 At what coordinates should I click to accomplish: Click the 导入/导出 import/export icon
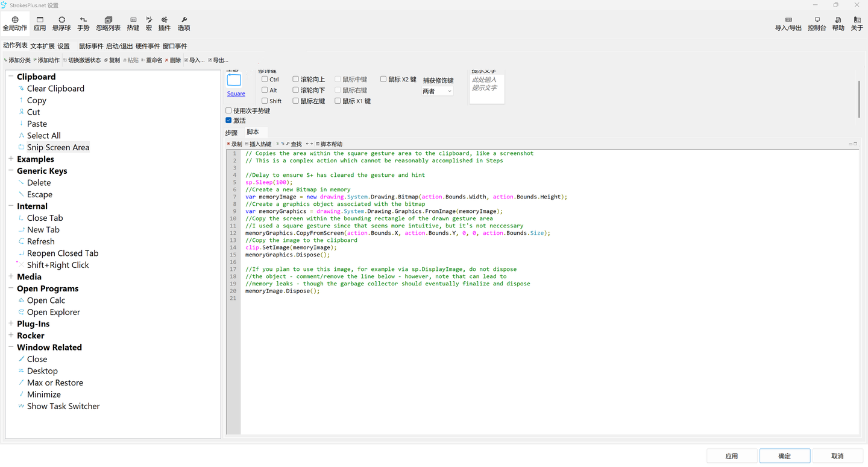click(x=788, y=24)
